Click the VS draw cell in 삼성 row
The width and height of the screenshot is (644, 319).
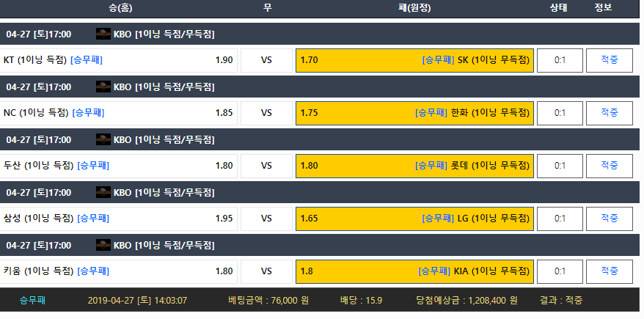pyautogui.click(x=266, y=219)
